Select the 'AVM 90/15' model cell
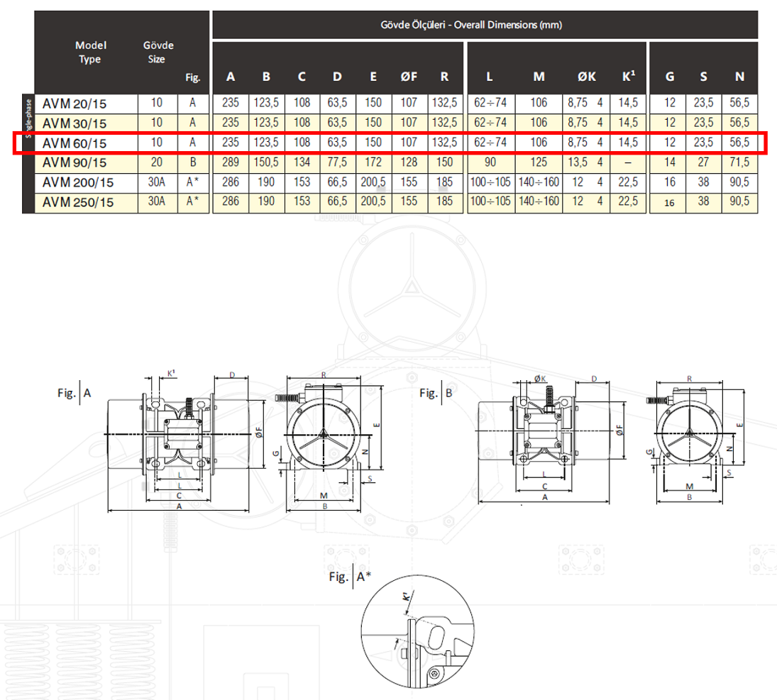The image size is (777, 700). [87, 162]
